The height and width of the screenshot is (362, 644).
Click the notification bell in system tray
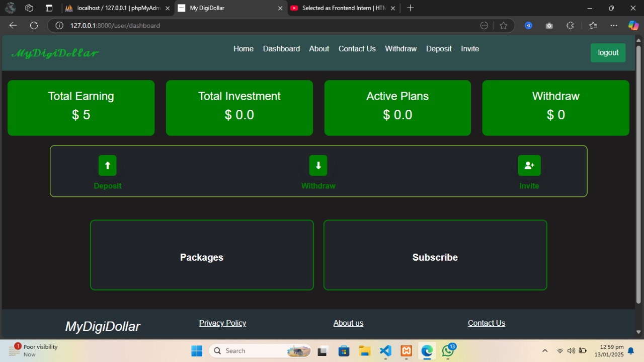click(x=631, y=351)
